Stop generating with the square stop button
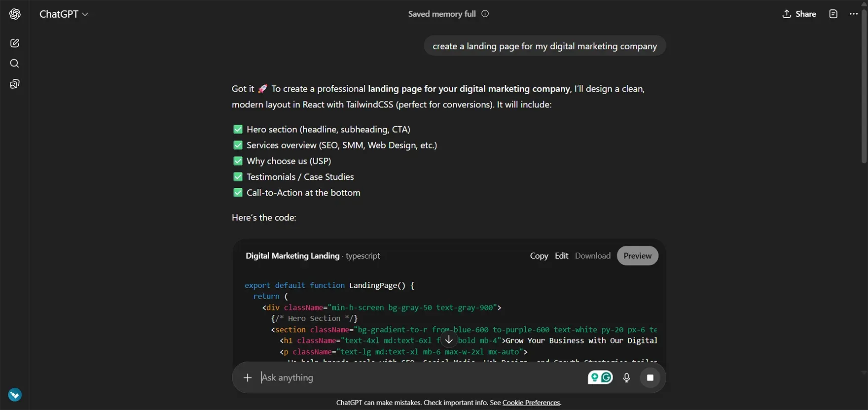The width and height of the screenshot is (868, 410). 650,377
